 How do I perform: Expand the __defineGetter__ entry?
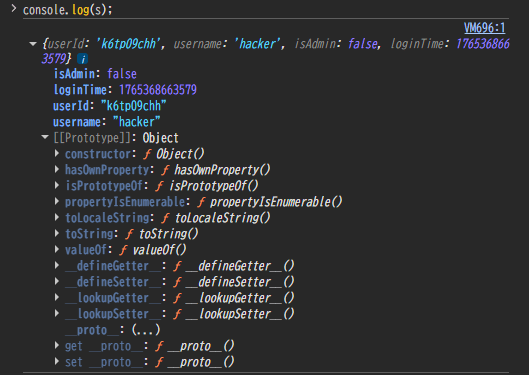[x=57, y=266]
